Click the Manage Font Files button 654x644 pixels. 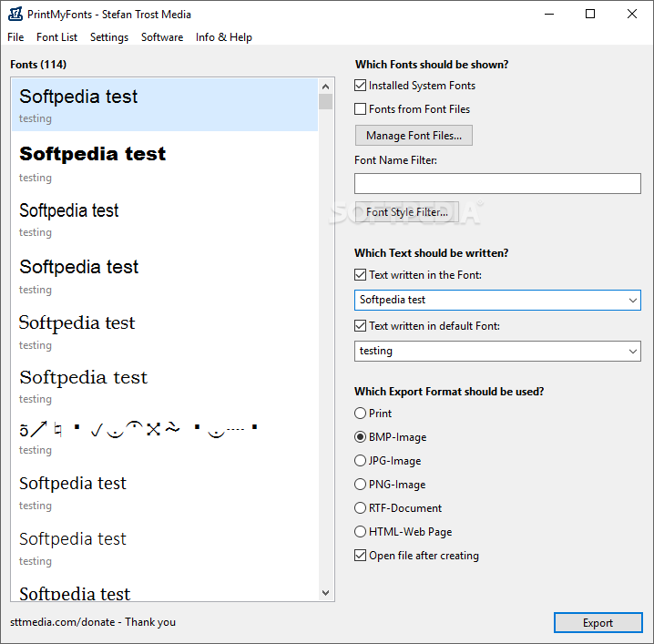(414, 136)
